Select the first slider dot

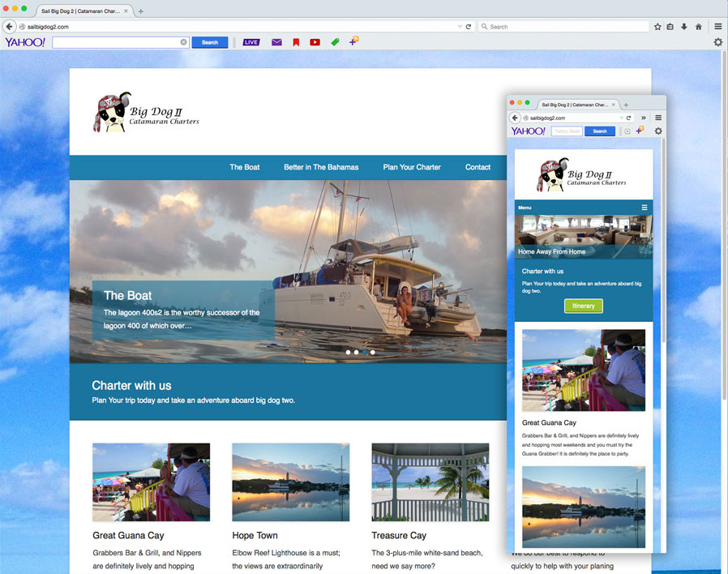click(x=349, y=353)
